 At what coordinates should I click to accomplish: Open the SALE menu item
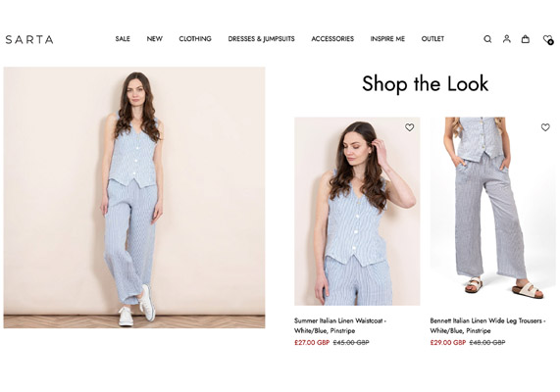click(123, 38)
